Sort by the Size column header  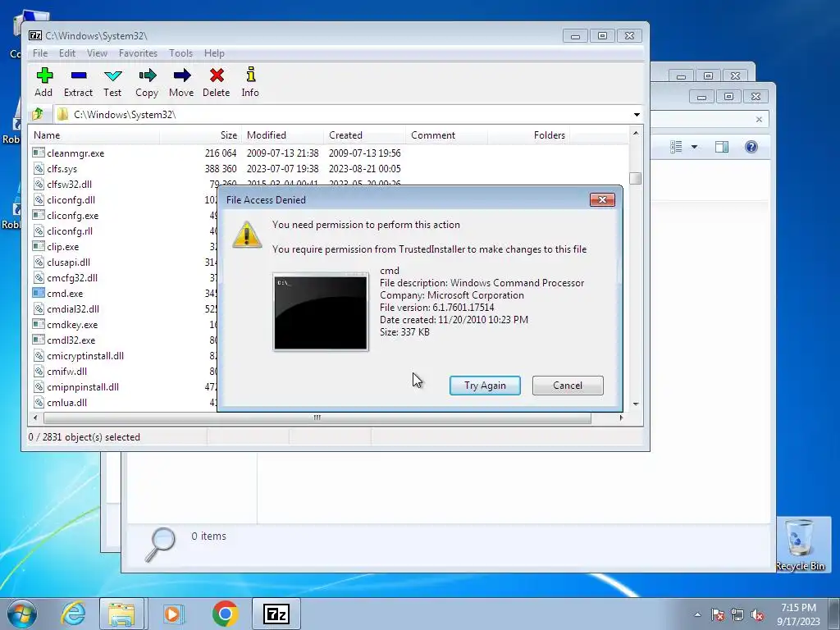point(200,135)
